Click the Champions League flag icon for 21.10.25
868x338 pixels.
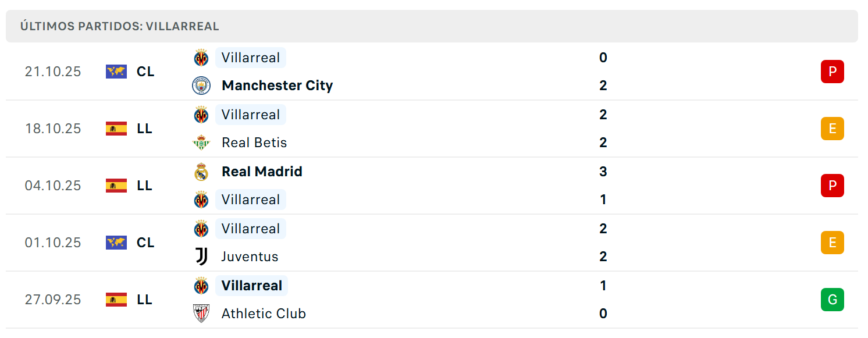click(116, 72)
